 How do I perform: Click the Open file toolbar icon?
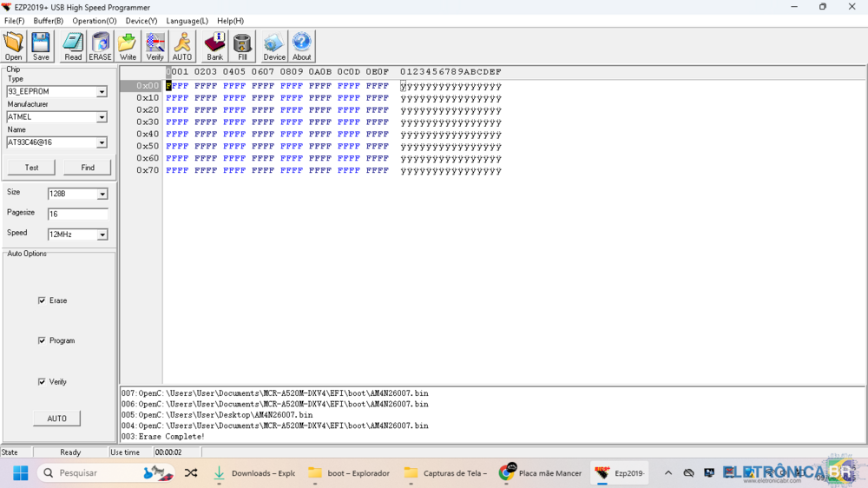coord(14,46)
